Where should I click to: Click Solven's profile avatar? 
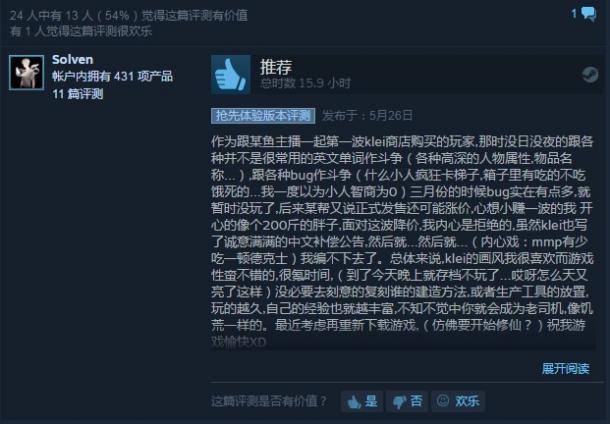click(x=26, y=72)
